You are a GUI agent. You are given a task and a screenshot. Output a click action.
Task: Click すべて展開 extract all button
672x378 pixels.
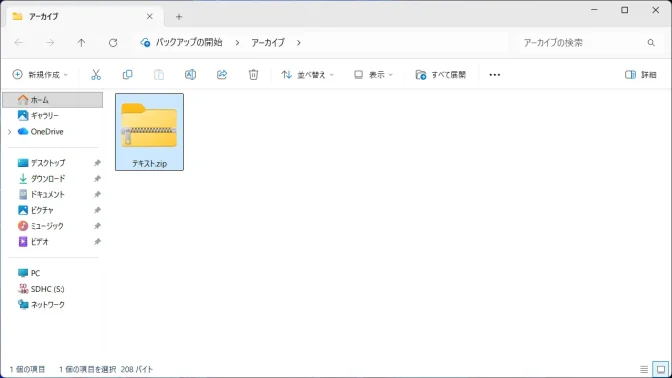point(441,75)
